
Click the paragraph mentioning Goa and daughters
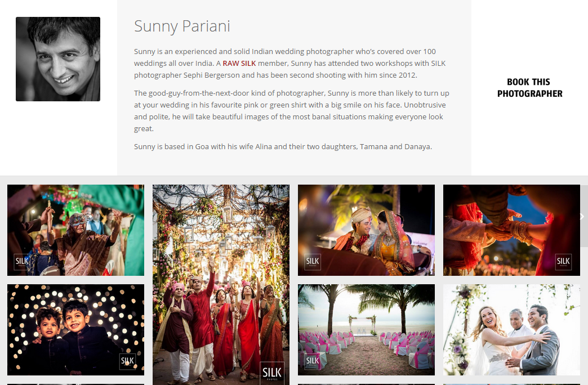283,146
